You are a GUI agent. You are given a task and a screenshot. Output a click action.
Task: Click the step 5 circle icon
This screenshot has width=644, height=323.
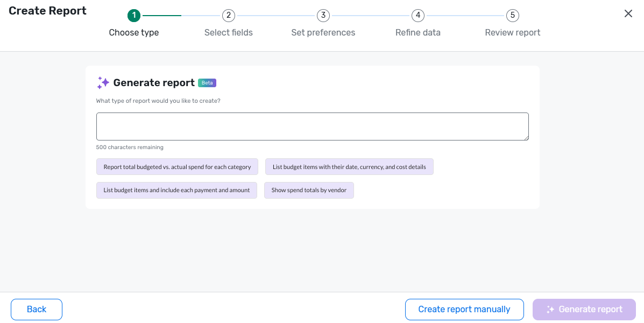[513, 16]
